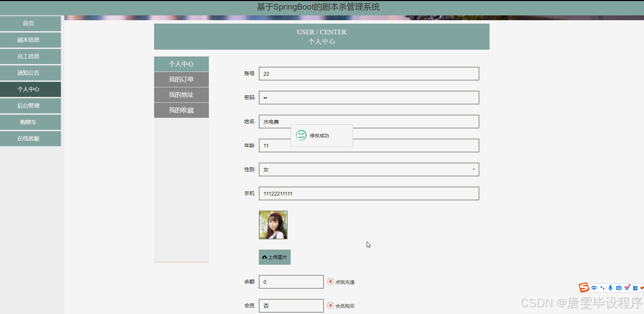Open 后台管理 in the left sidebar
644x314 pixels.
tap(30, 105)
